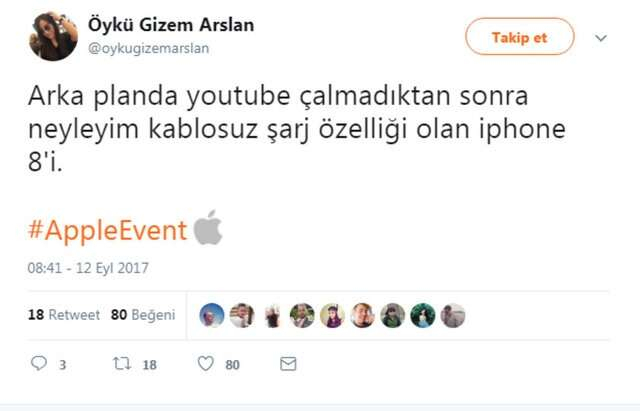This screenshot has height=411, width=640.
Task: View the 80 Beğeni list
Action: [x=143, y=315]
